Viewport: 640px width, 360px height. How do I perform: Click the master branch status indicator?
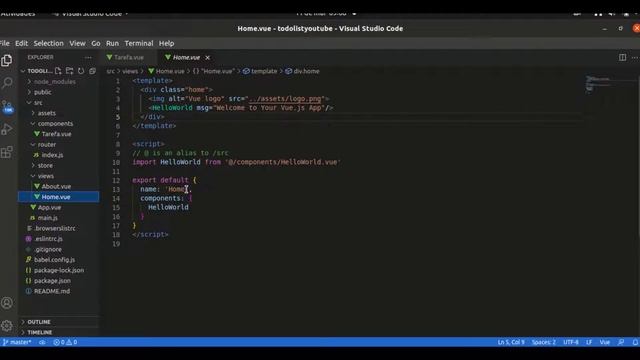point(17,342)
